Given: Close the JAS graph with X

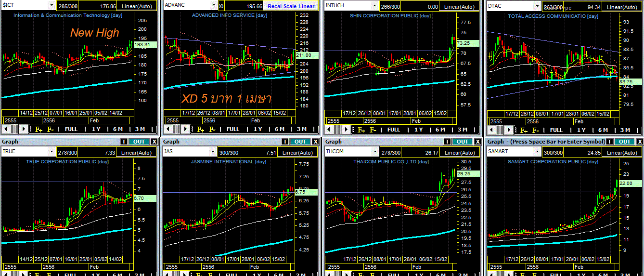Looking at the screenshot, I should point(316,142).
